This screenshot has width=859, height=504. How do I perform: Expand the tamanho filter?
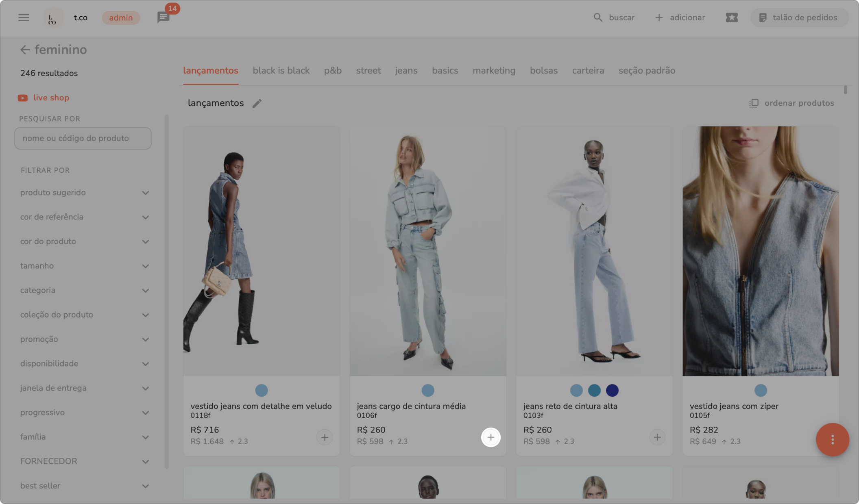pos(145,266)
